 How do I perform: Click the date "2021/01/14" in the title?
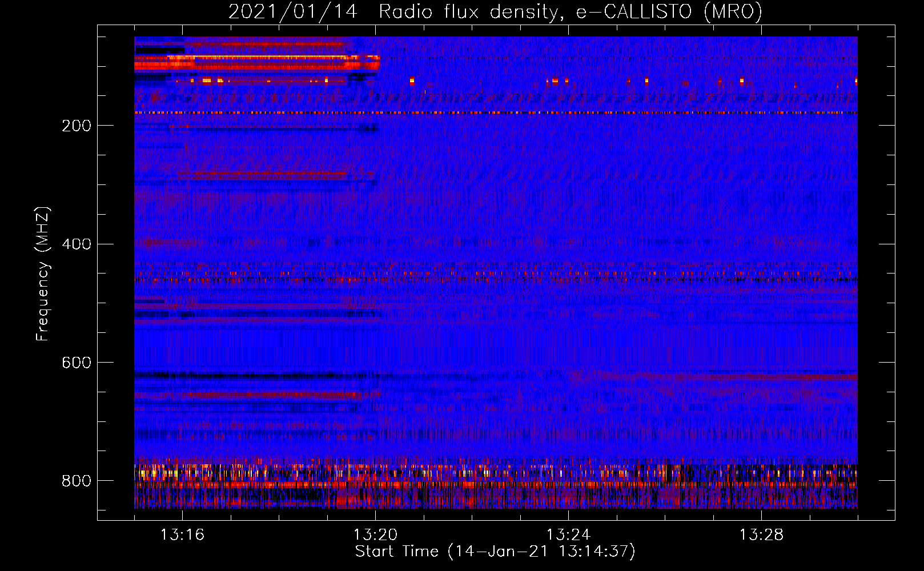tap(293, 11)
